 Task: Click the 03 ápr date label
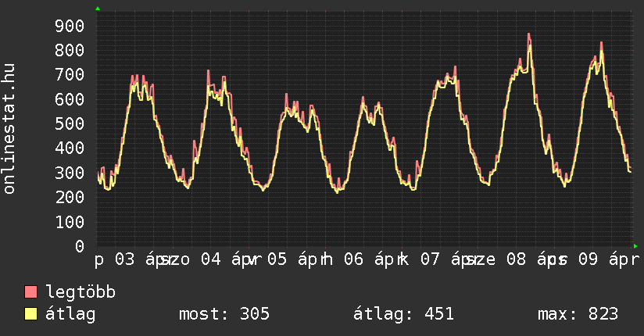click(x=138, y=259)
